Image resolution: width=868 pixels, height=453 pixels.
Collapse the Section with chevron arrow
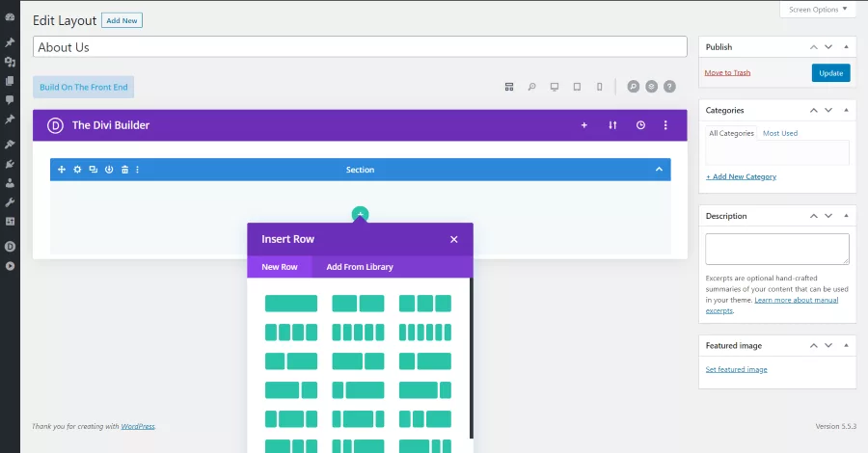659,170
